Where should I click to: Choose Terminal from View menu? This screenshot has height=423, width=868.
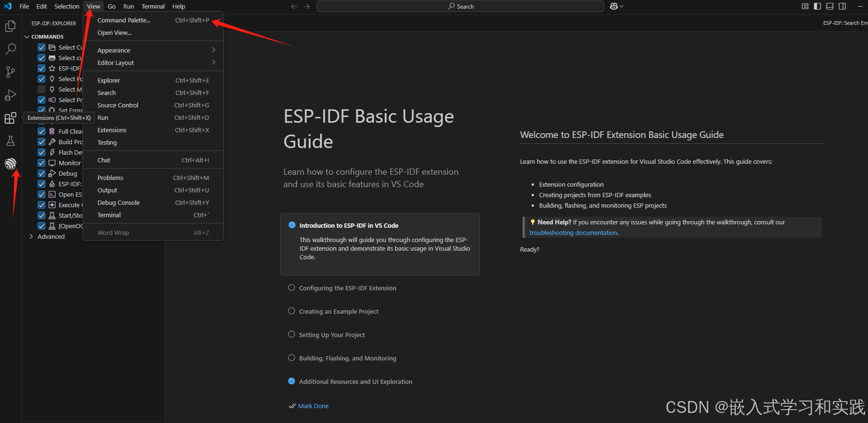click(x=153, y=215)
